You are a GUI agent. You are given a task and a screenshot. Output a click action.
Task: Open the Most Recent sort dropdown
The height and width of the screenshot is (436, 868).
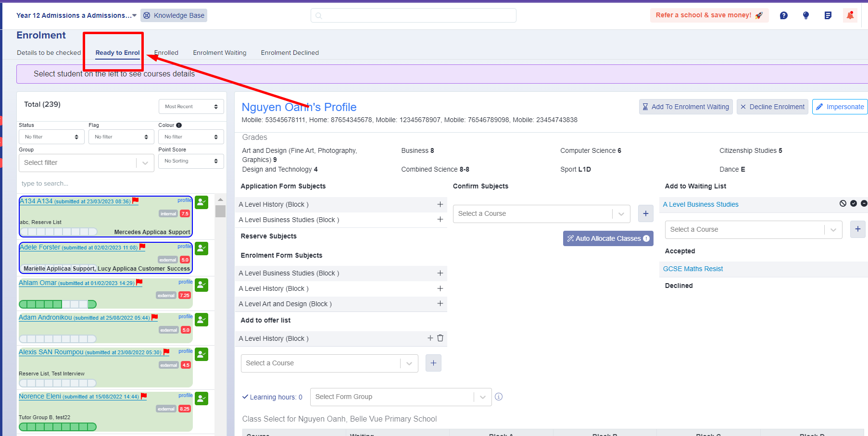pos(191,107)
